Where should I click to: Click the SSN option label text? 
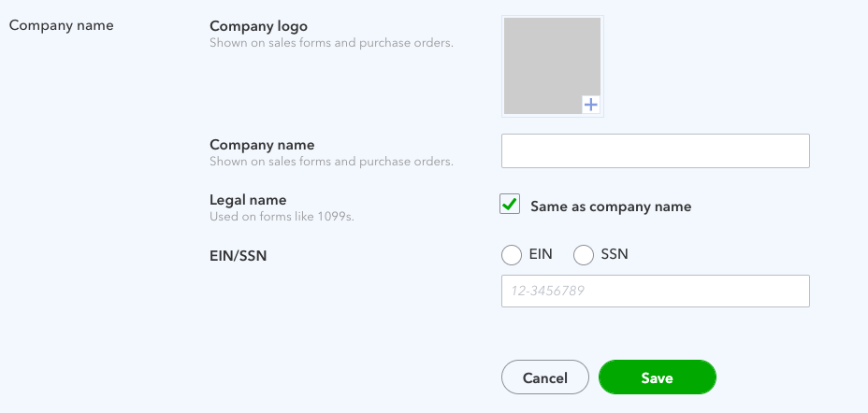coord(615,254)
